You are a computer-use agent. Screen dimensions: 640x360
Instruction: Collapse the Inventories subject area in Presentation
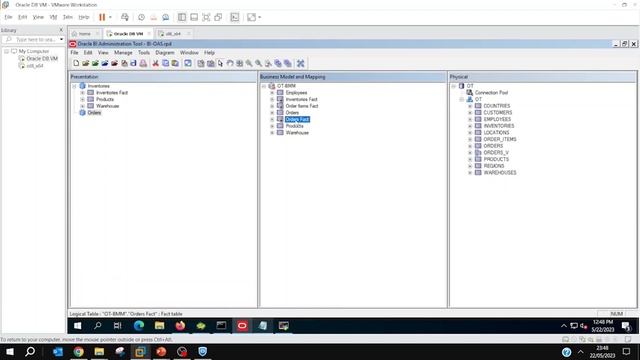tap(74, 86)
